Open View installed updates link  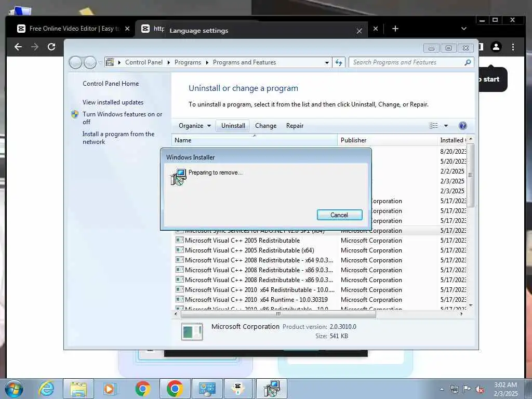(113, 102)
